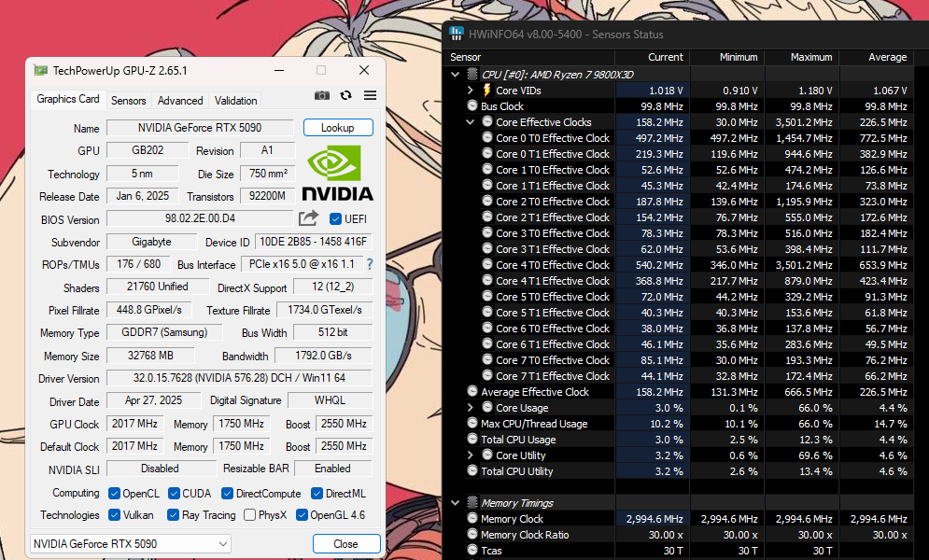Click the Core 7 T1 Effective Clock icon
The image size is (929, 560).
point(487,375)
